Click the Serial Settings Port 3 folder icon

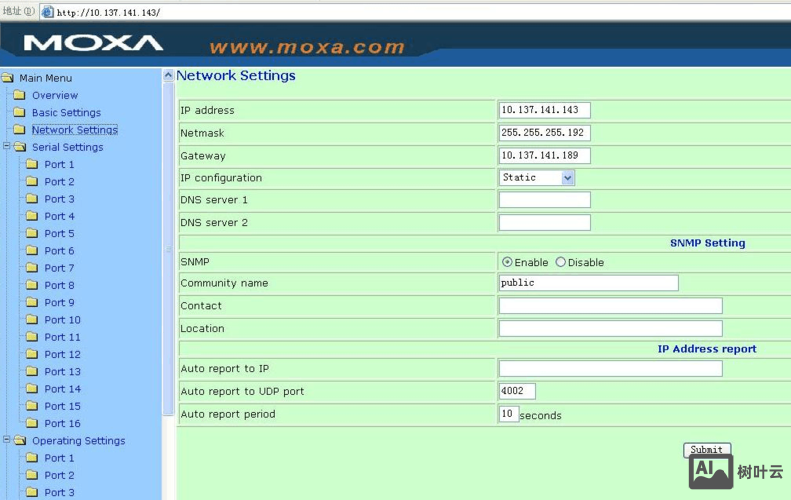click(x=32, y=198)
